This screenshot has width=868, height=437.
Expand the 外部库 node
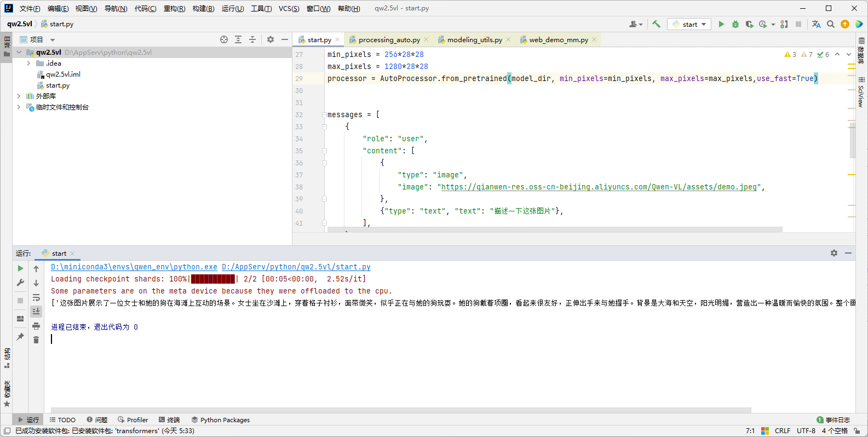(19, 96)
